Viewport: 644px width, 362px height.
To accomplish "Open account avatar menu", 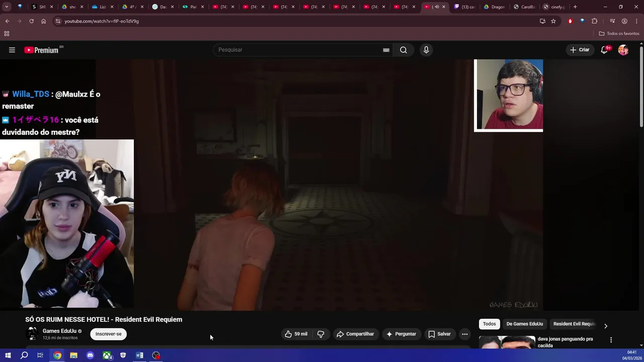I will 623,50.
